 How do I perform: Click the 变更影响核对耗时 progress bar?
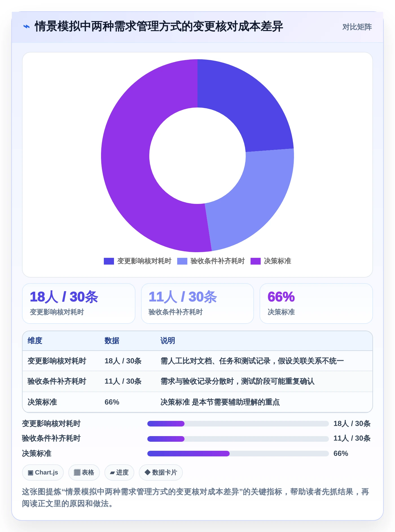tap(238, 424)
